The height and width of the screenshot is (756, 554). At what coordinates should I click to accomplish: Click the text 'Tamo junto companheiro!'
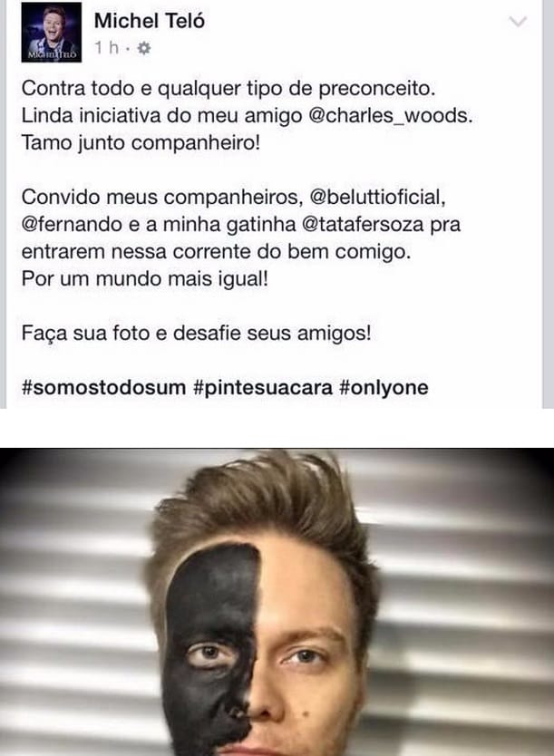pos(141,142)
